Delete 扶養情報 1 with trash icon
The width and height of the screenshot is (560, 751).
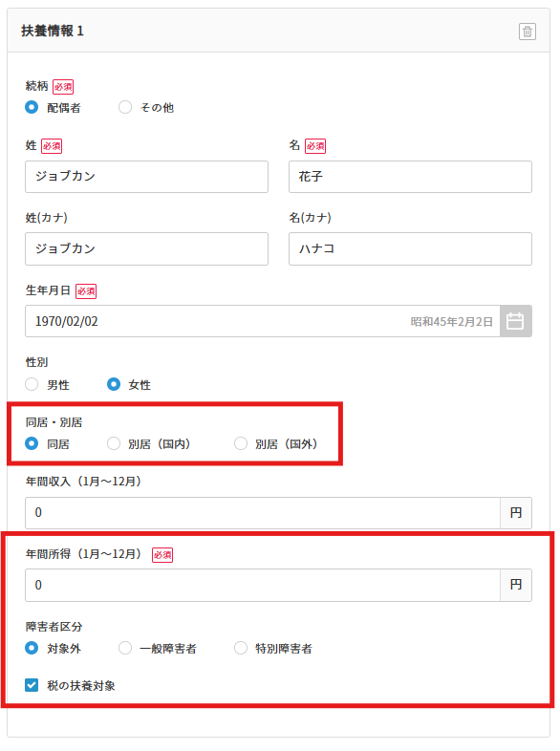point(527,32)
